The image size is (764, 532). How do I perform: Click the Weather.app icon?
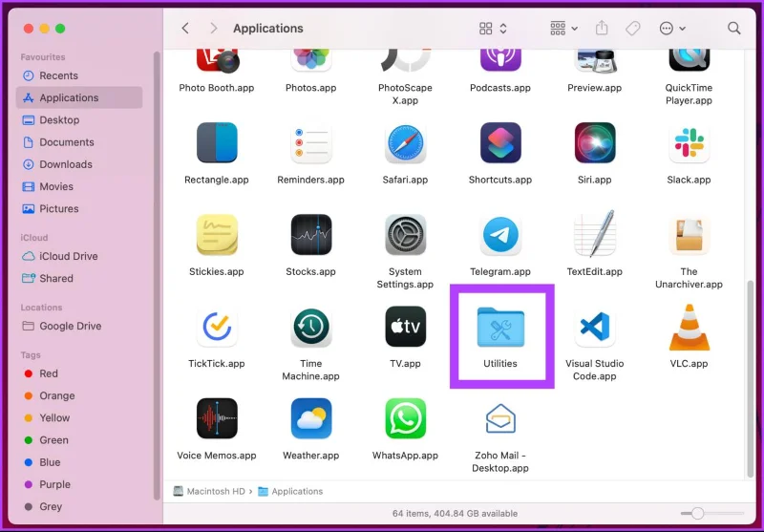(311, 418)
